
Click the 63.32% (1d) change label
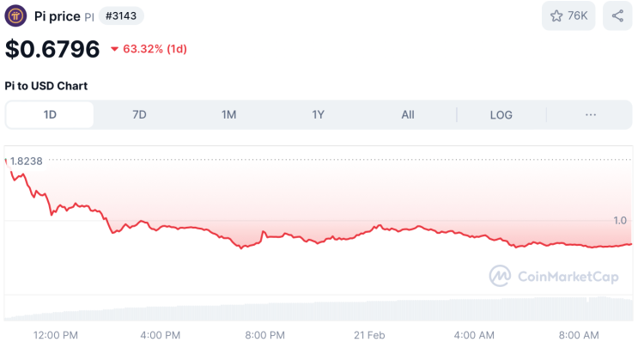point(155,49)
